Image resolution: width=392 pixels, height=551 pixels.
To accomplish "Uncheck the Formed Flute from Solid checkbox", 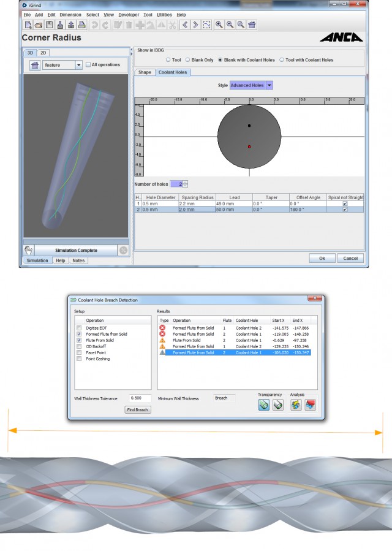I will point(79,334).
